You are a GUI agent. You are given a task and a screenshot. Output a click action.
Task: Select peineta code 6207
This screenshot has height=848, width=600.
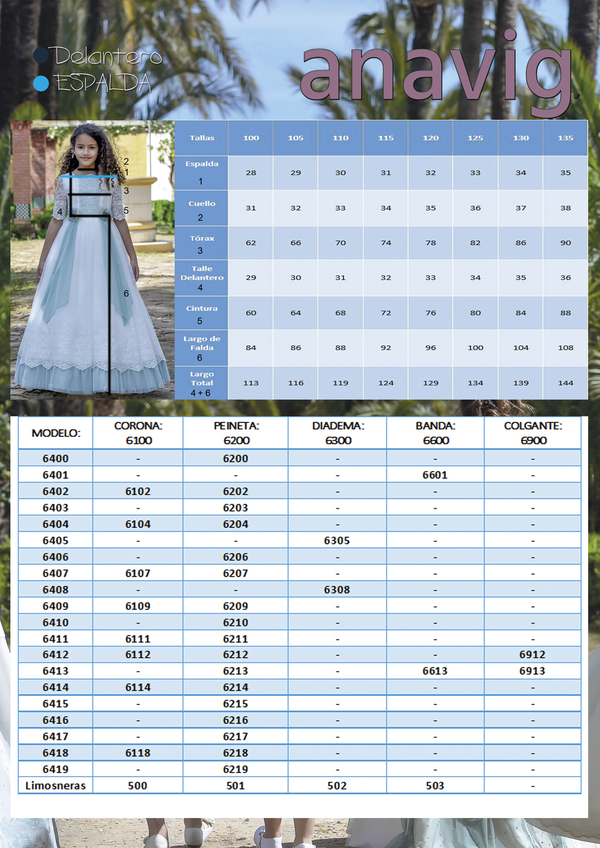pos(235,573)
